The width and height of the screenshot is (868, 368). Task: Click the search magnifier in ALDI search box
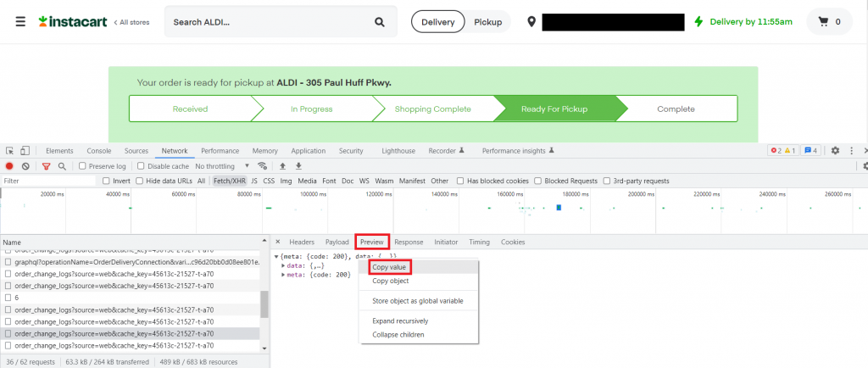coord(379,22)
